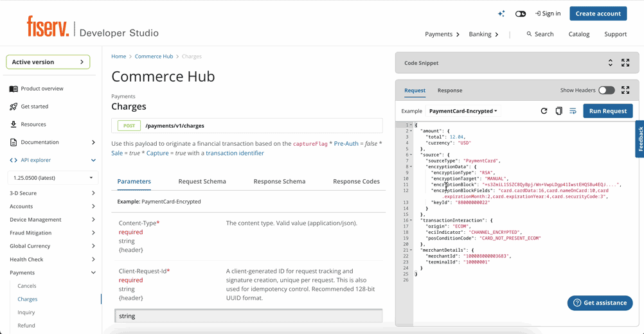Click the Client-Request-Id string input field
This screenshot has width=644, height=334.
(x=248, y=316)
